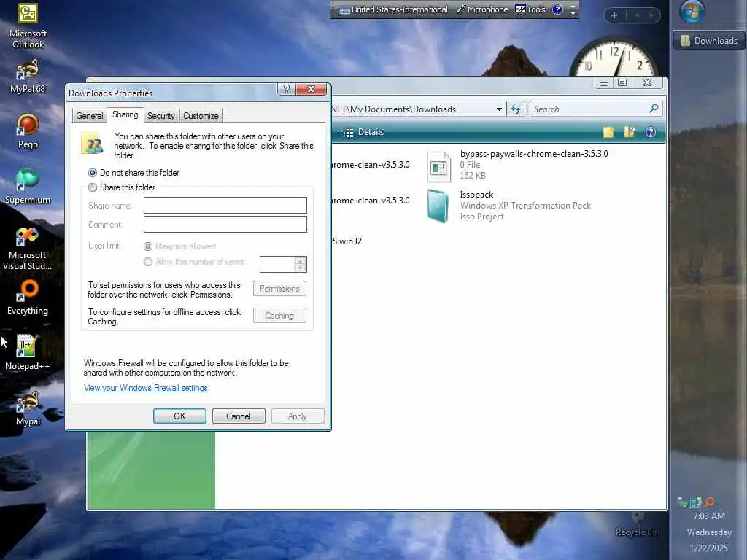Click the orange magnifier tray icon
The width and height of the screenshot is (747, 560).
coord(709,502)
